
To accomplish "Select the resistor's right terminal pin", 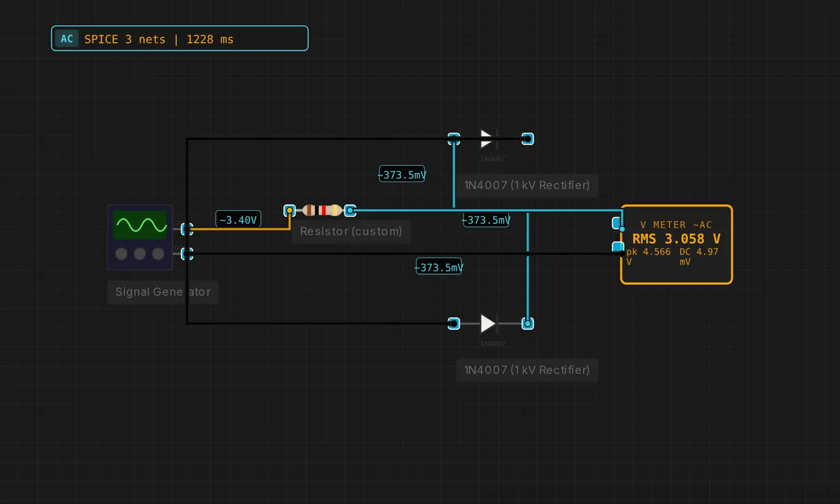I will pos(351,210).
